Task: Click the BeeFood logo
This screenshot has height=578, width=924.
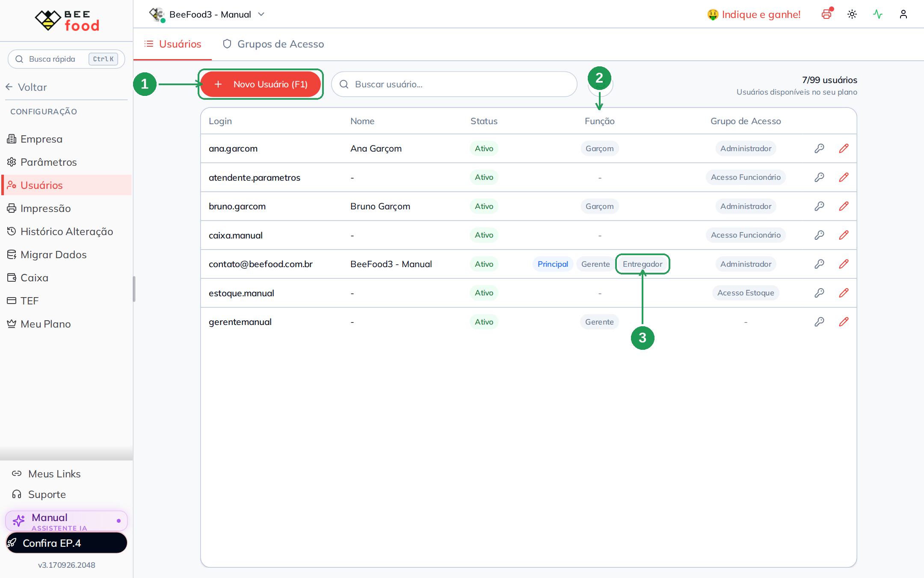Action: pos(67,20)
